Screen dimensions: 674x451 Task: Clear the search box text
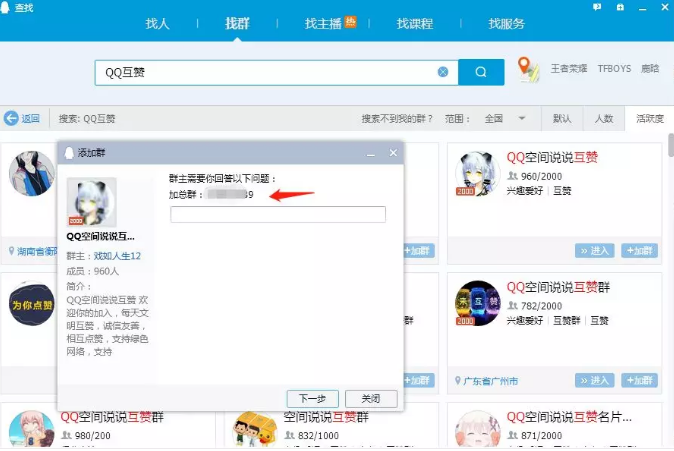click(x=443, y=72)
